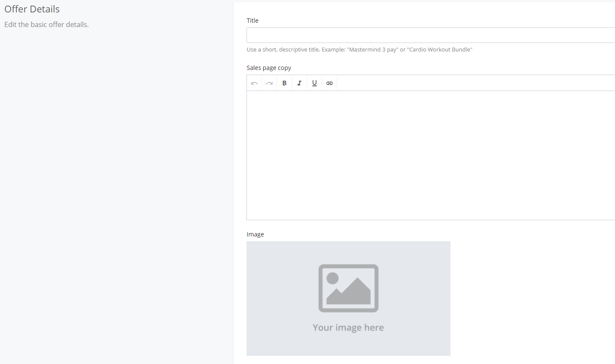Click the undo arrow in editor toolbar
The width and height of the screenshot is (615, 364).
coord(254,83)
